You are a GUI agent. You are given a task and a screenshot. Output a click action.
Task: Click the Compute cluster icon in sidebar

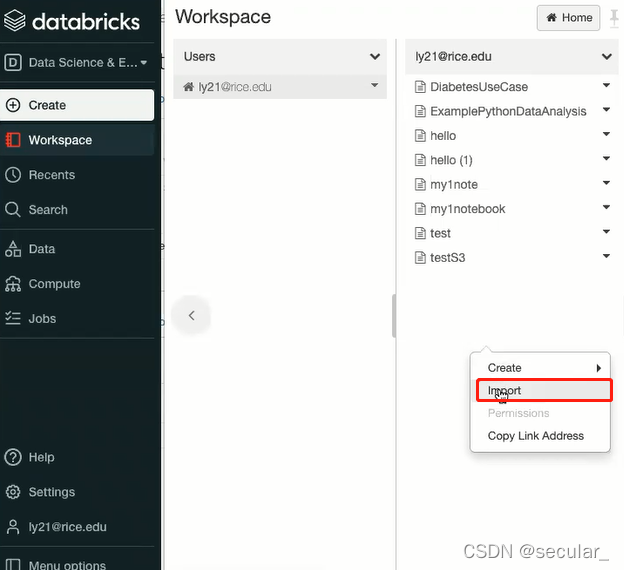[x=13, y=284]
